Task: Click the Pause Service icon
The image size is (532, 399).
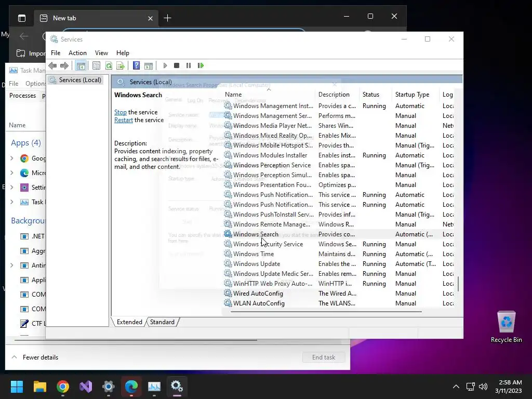Action: tap(189, 65)
